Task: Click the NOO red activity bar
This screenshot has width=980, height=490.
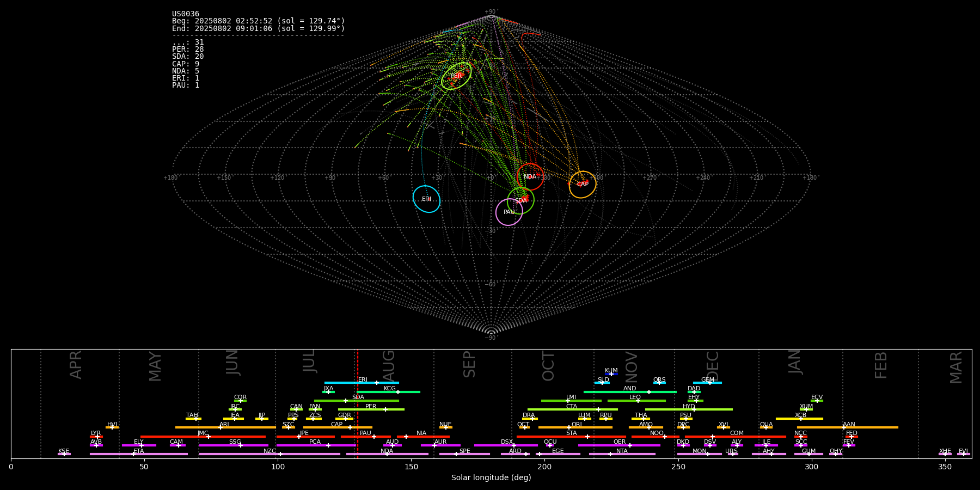Action: pos(656,437)
